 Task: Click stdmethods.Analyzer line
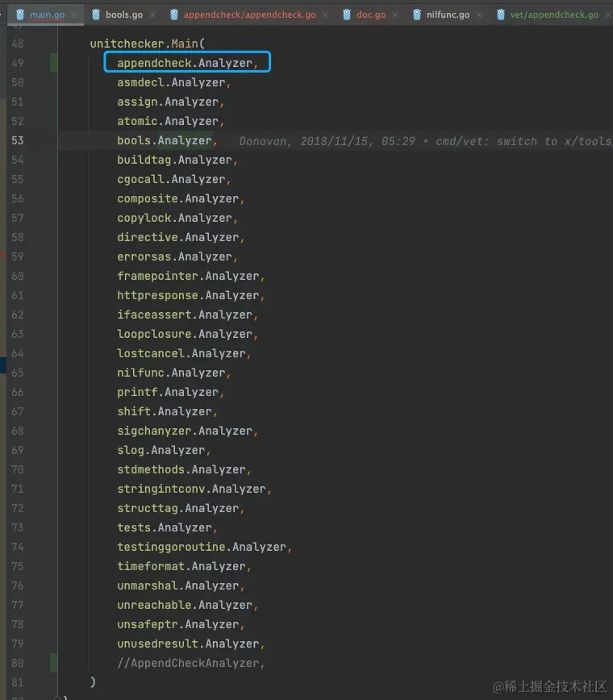pos(185,469)
